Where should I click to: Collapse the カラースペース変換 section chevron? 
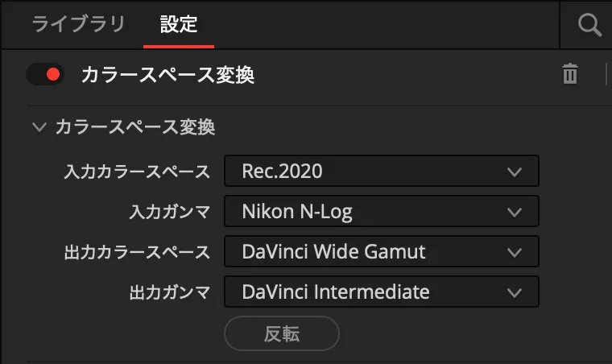point(39,126)
